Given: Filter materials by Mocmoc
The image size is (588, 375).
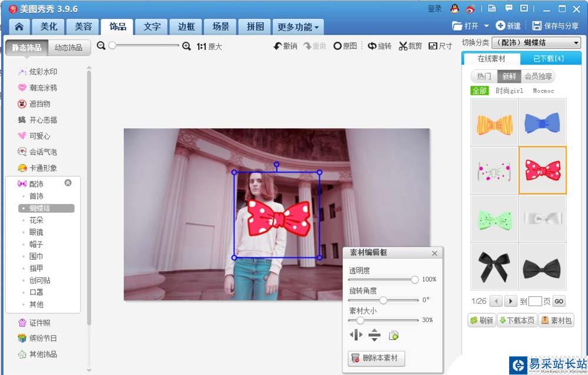Looking at the screenshot, I should 543,91.
